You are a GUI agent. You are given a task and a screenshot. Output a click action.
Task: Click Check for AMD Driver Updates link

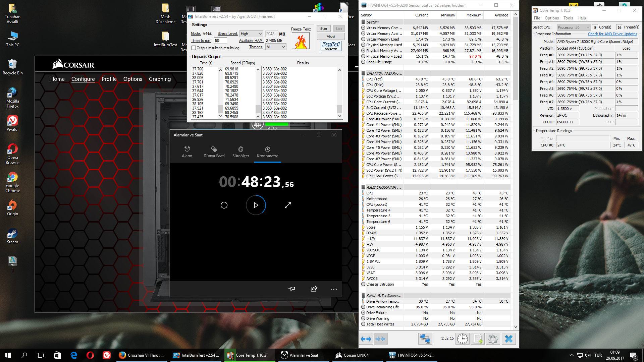click(612, 34)
